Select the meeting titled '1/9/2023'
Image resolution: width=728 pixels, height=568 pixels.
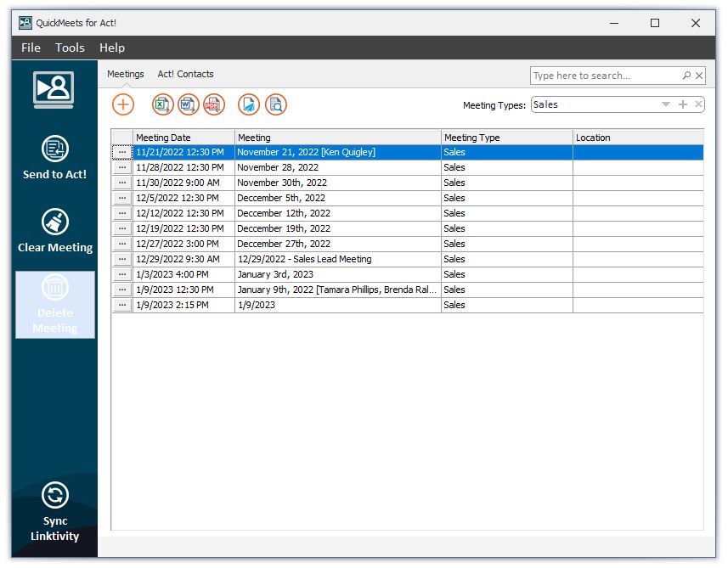click(338, 306)
